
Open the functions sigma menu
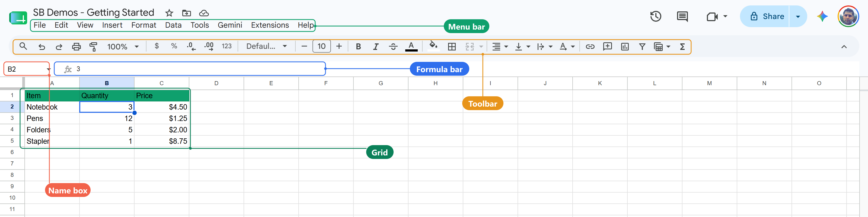[682, 46]
